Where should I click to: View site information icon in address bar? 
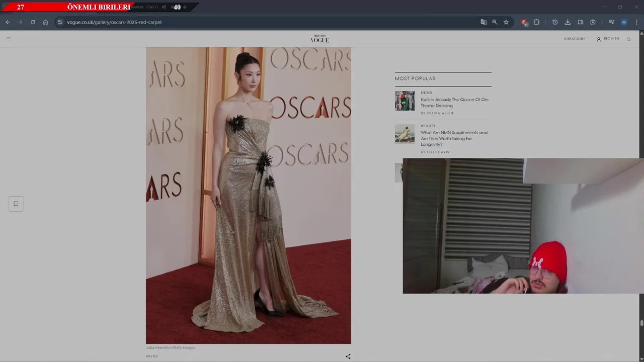[60, 22]
